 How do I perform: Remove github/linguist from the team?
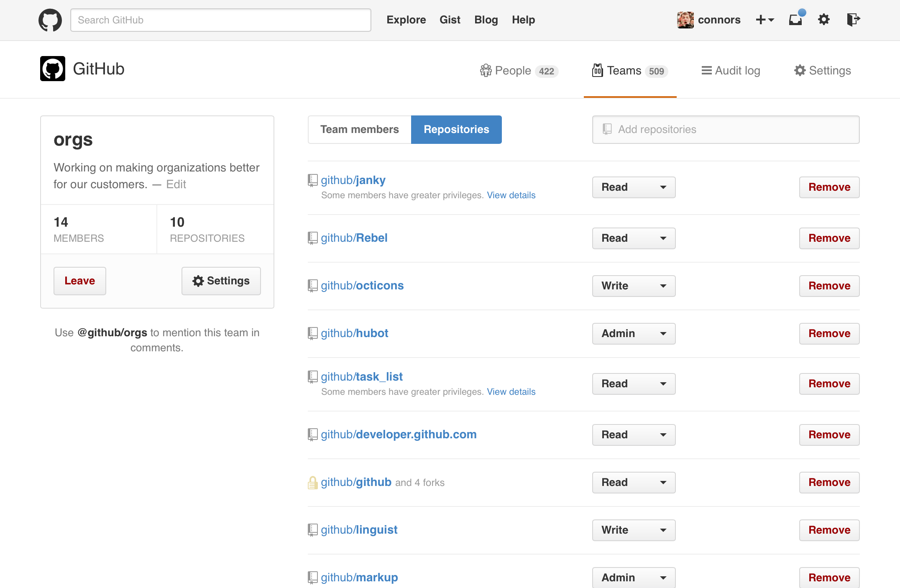tap(829, 530)
